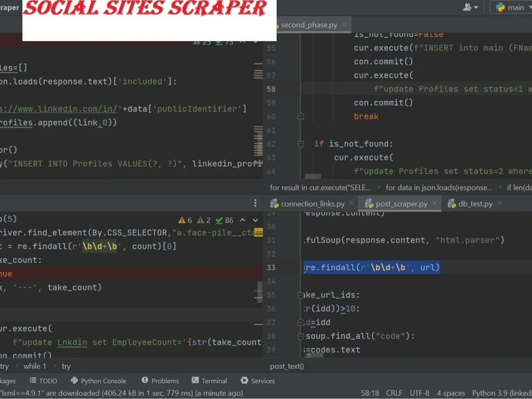The width and height of the screenshot is (532, 399).
Task: Open Services tool window
Action: point(258,381)
